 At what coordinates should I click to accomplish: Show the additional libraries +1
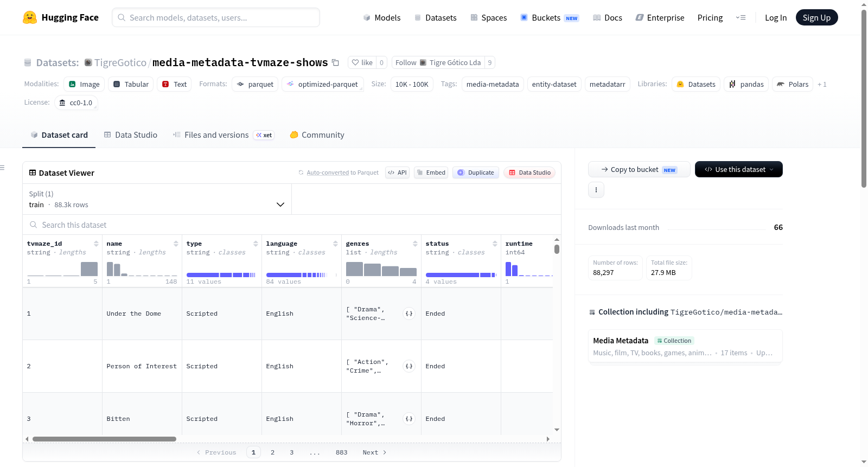click(x=822, y=84)
